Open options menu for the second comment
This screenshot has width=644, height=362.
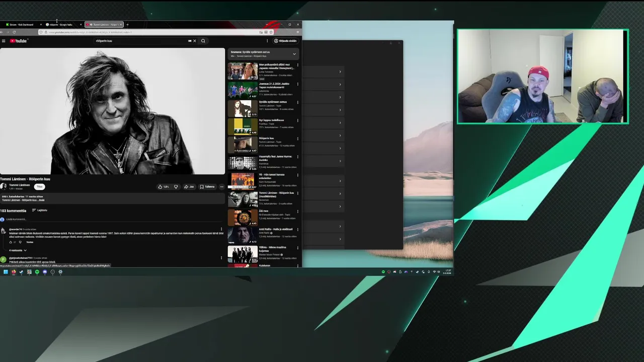click(x=221, y=258)
